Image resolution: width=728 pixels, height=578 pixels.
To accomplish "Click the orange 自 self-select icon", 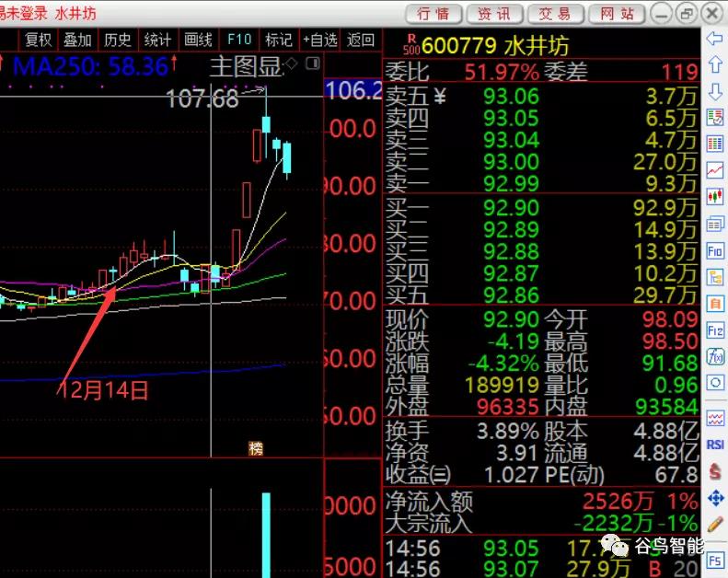I will pyautogui.click(x=715, y=304).
